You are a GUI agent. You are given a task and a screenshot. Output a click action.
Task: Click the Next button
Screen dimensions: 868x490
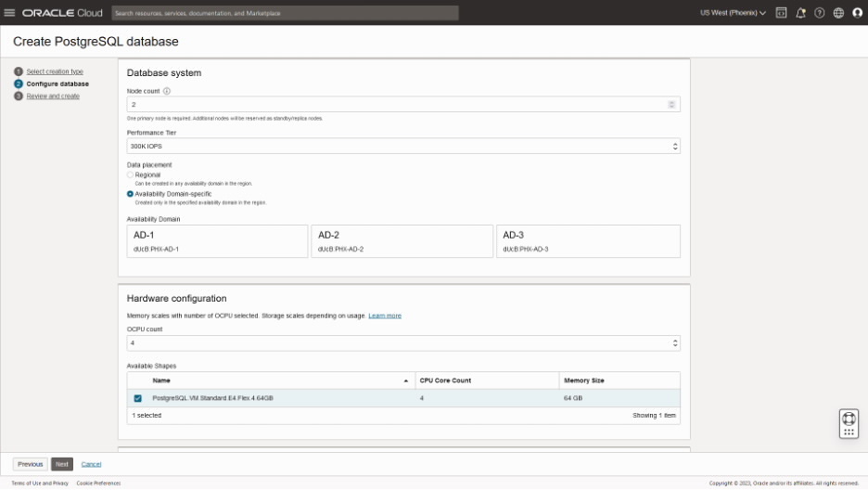(x=62, y=464)
